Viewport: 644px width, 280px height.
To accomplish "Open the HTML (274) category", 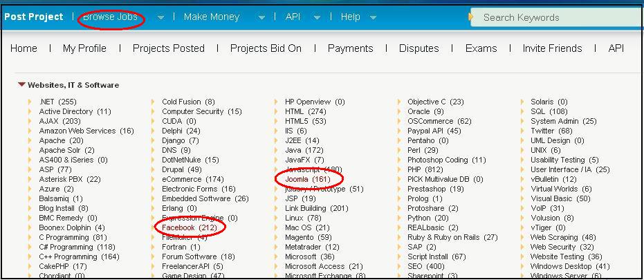I will click(x=306, y=112).
